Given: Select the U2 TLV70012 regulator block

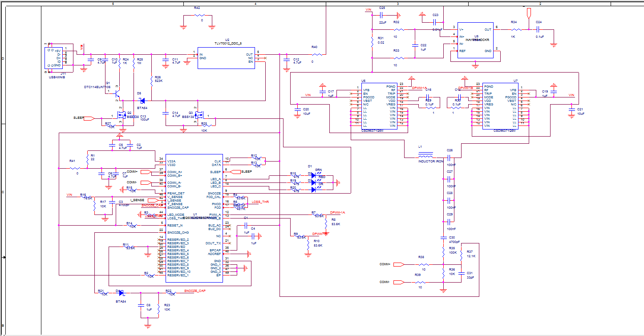Looking at the screenshot, I should (226, 58).
